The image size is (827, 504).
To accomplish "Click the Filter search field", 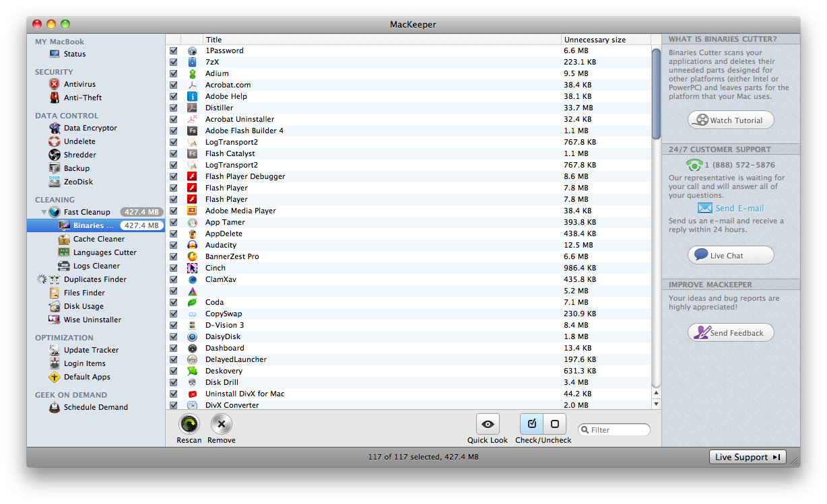I will tap(614, 430).
